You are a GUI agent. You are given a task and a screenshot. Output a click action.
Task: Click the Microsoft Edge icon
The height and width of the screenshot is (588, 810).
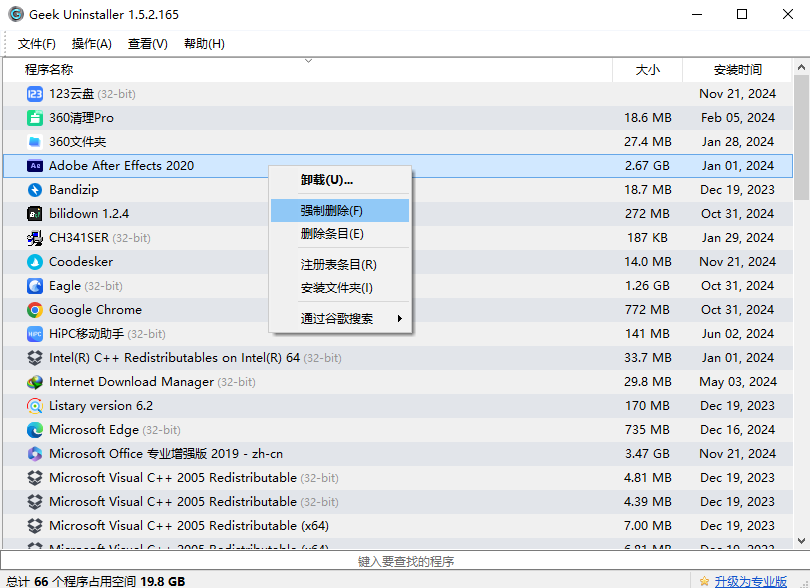[35, 430]
